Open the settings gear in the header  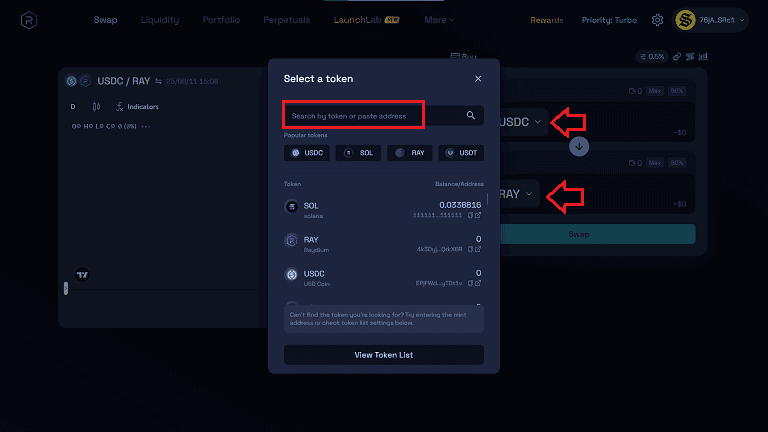point(657,20)
